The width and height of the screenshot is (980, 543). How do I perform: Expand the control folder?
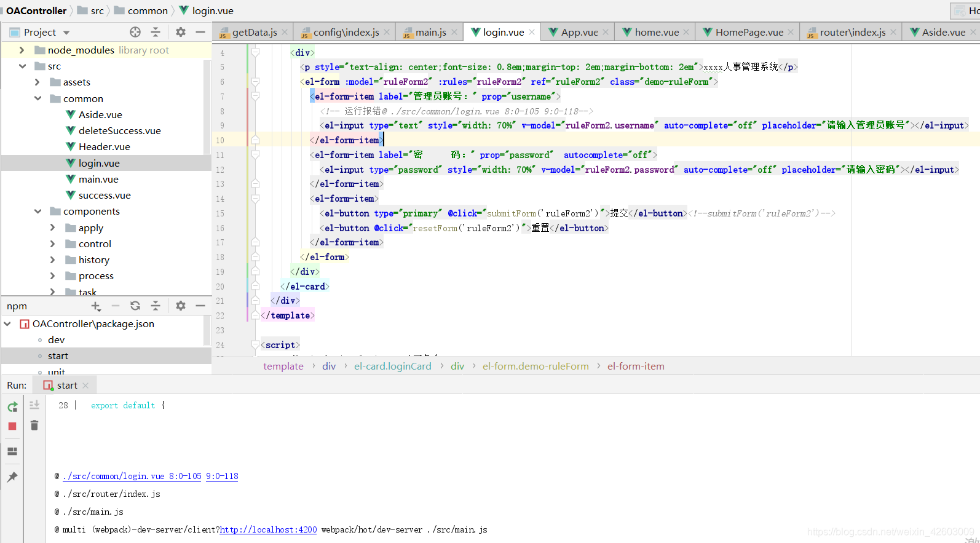click(52, 244)
